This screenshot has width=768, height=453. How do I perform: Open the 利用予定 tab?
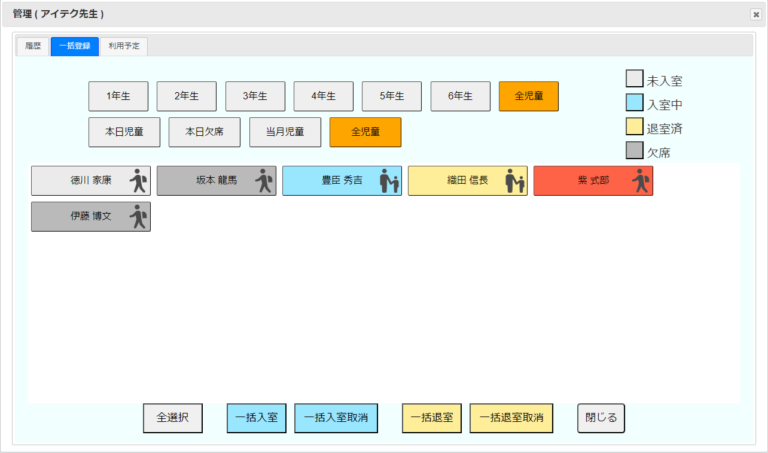125,46
